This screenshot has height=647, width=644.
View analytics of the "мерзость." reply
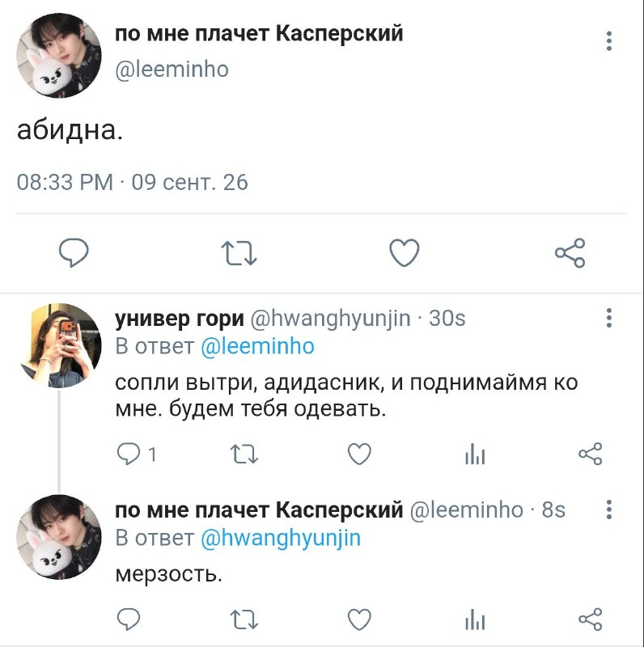475,620
